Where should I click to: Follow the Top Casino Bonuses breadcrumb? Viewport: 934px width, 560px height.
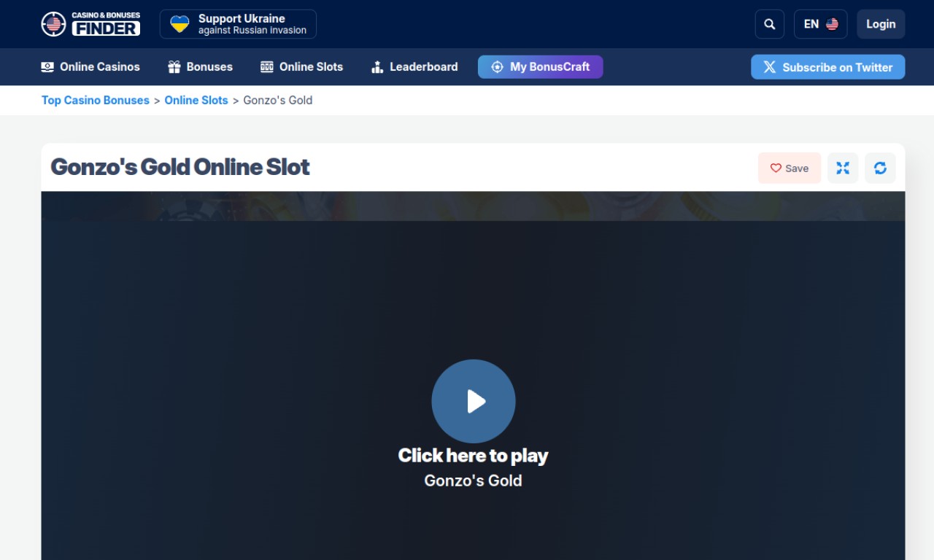(x=96, y=101)
